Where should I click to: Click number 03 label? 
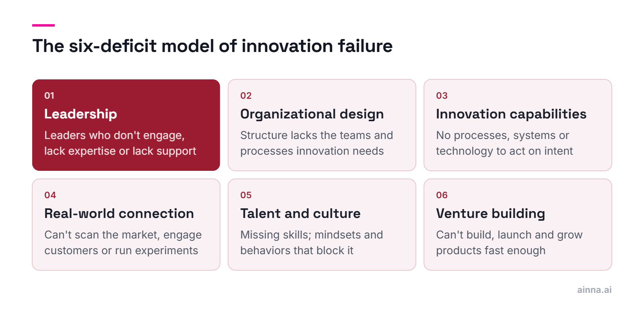click(442, 95)
